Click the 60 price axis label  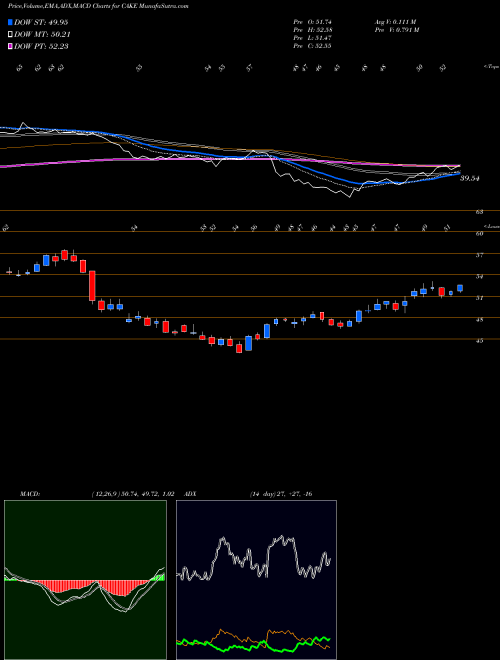(x=479, y=234)
